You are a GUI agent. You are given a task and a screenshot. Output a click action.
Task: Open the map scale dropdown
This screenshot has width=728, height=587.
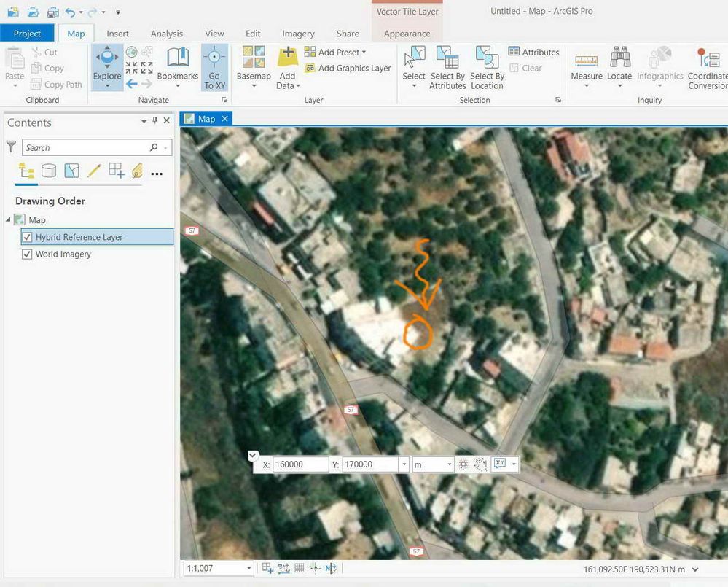[248, 568]
